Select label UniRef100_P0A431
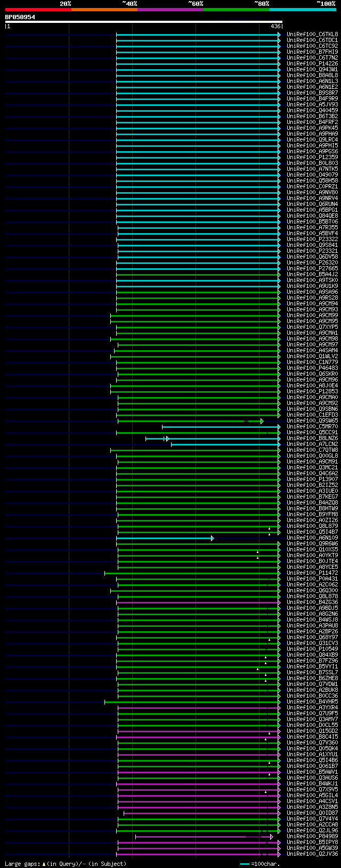 pyautogui.click(x=312, y=579)
